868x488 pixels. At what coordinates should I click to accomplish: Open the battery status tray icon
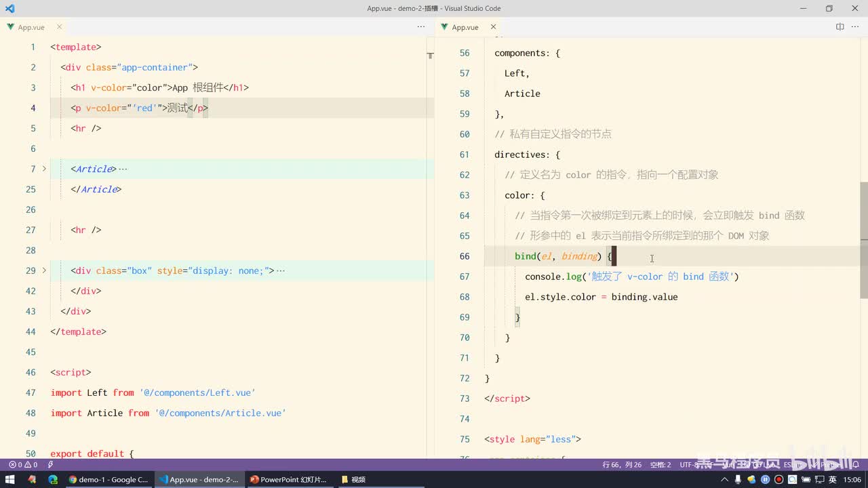tap(805, 479)
